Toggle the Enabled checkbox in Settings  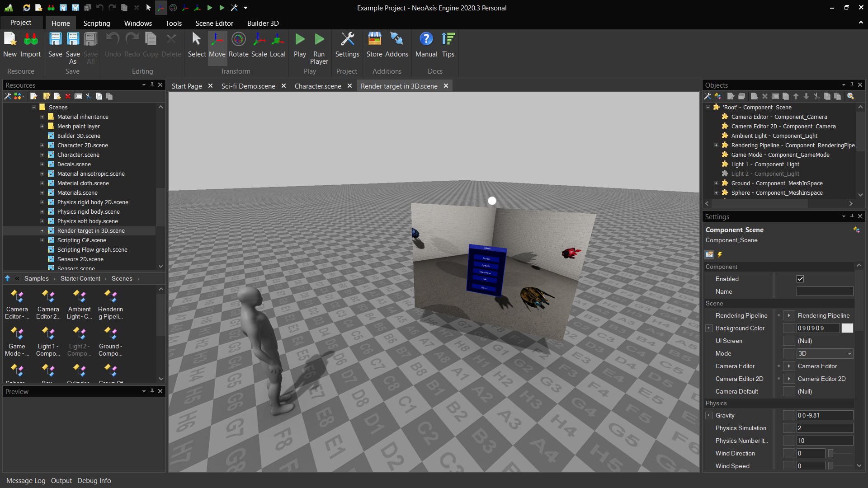point(800,279)
